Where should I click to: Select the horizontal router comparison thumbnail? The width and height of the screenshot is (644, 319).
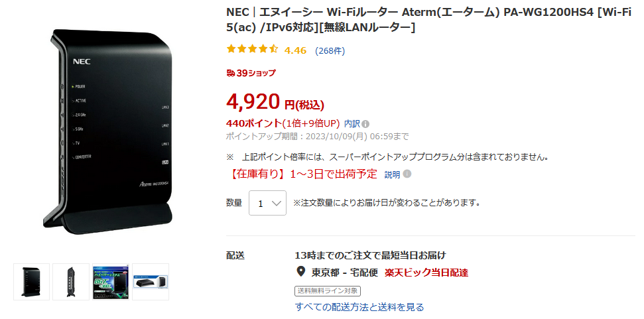[x=151, y=281]
